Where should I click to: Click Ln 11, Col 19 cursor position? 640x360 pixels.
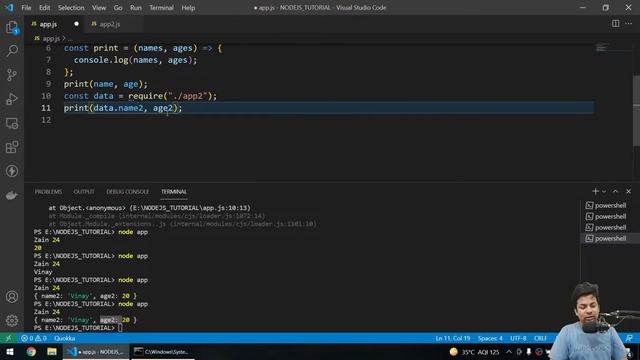(x=453, y=338)
